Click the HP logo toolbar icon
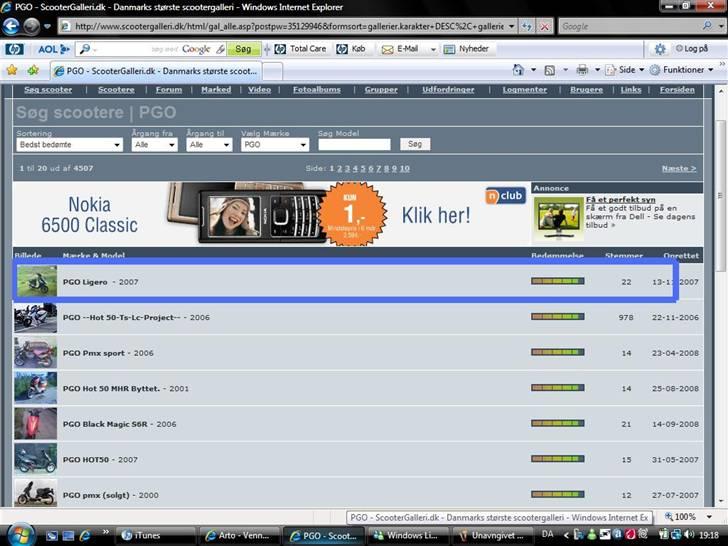728x546 pixels. coord(14,48)
